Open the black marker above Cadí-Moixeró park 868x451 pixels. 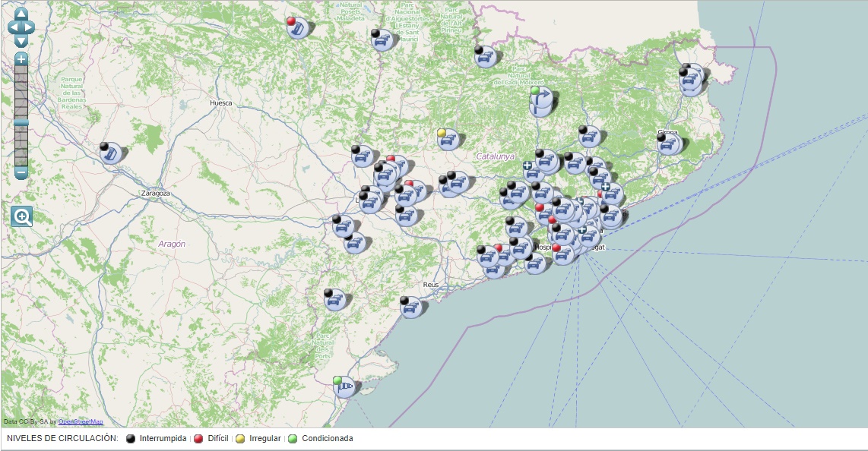coord(486,57)
